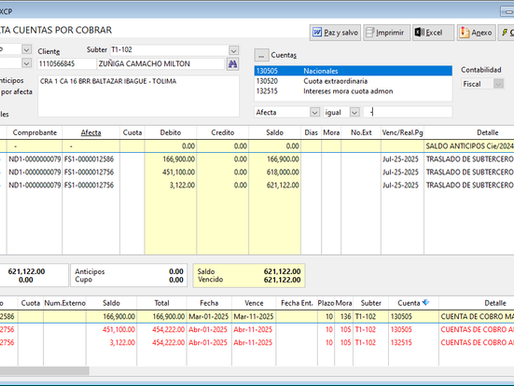Click the upper grid Cuota column header
The height and width of the screenshot is (386, 514).
click(132, 132)
